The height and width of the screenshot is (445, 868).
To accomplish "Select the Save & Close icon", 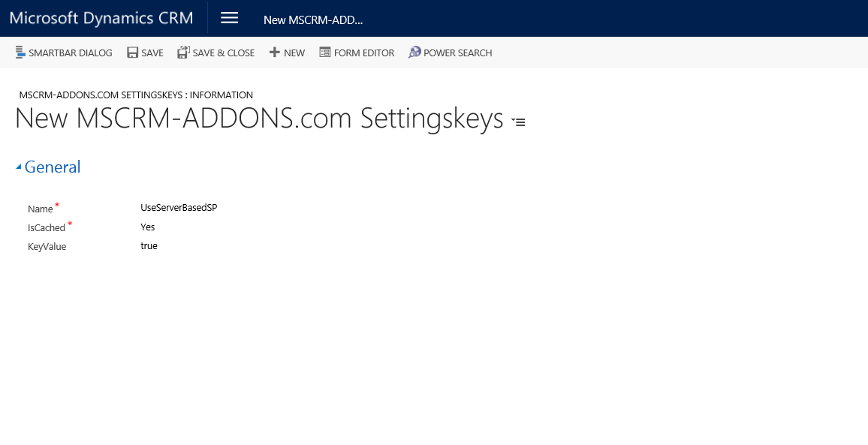I will tap(182, 53).
